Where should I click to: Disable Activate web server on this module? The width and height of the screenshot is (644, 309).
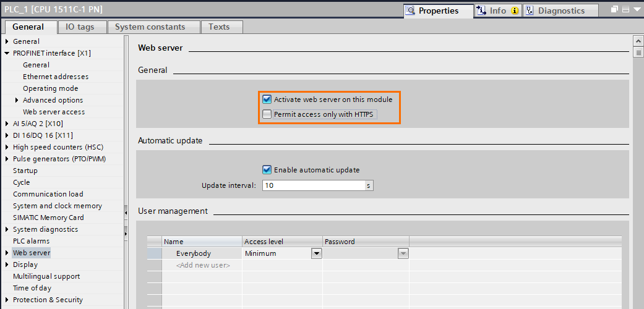pyautogui.click(x=267, y=99)
